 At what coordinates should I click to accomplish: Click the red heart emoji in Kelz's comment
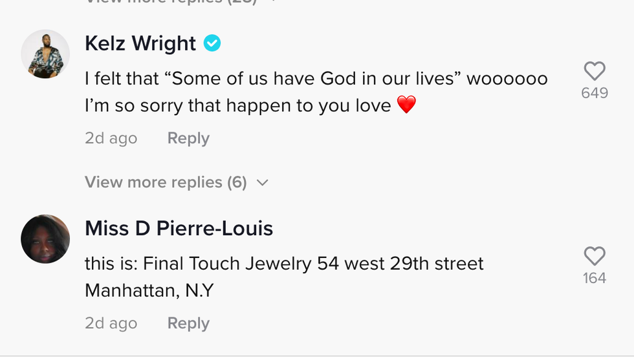(406, 105)
